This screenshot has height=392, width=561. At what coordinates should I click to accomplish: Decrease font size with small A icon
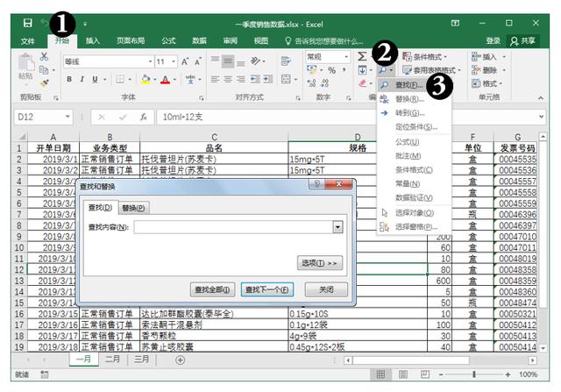tap(198, 61)
